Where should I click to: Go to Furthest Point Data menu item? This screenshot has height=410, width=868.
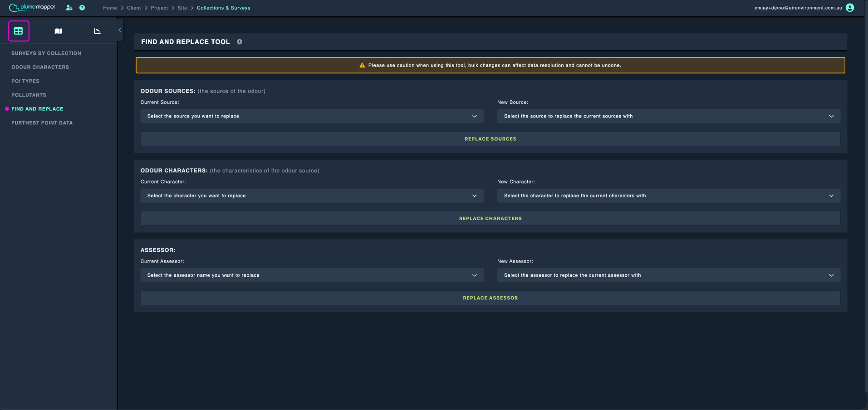pos(42,123)
